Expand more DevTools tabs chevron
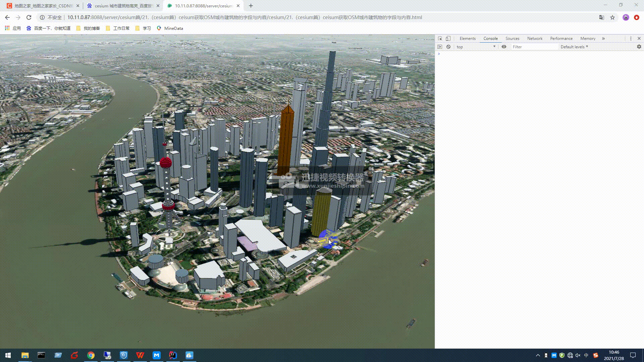This screenshot has height=362, width=644. 603,39
